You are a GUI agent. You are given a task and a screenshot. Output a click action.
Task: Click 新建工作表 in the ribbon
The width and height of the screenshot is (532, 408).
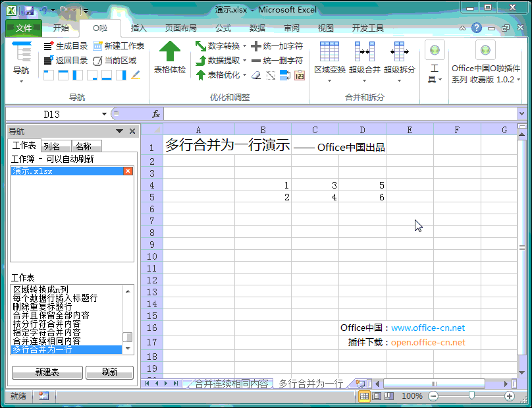(119, 46)
